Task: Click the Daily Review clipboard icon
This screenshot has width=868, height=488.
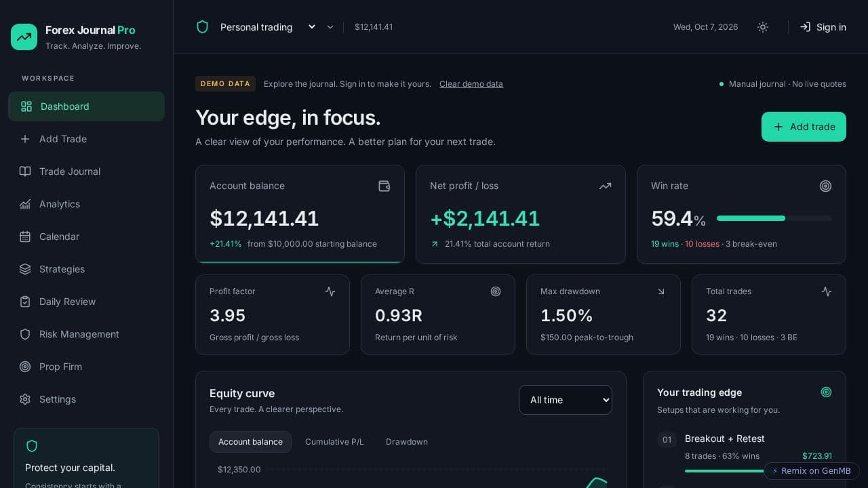Action: pos(25,302)
